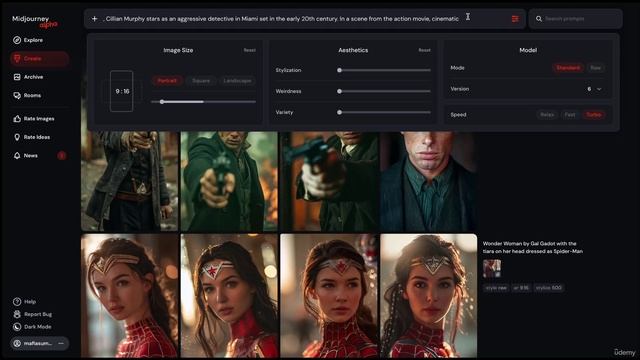Screen dimensions: 640x360
Task: Open detective aiming gun at camera image
Action: [x=229, y=181]
